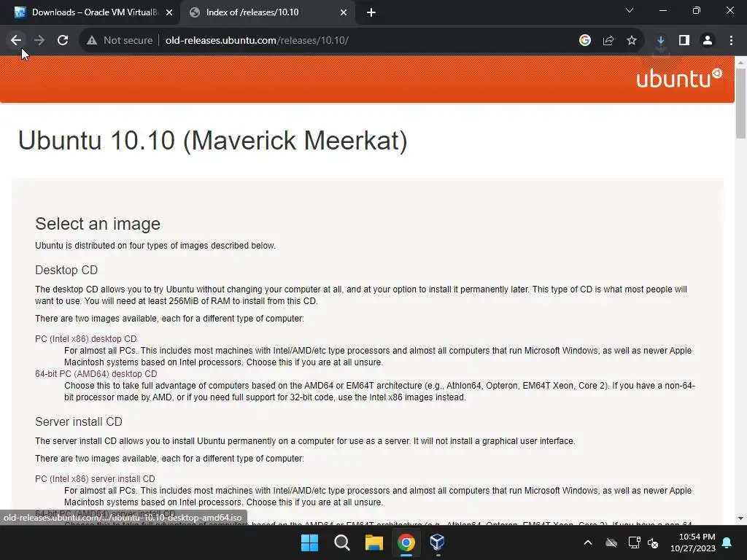Open Windows taskbar search
Viewport: 747px width, 560px height.
point(341,542)
